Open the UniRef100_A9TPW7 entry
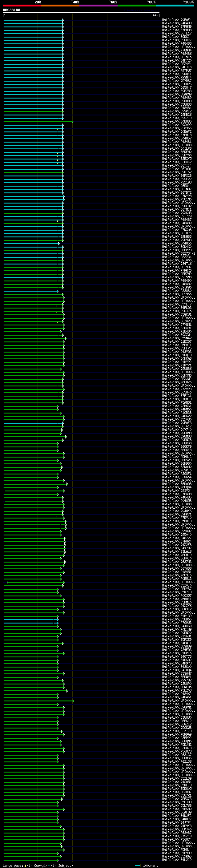The image size is (197, 868). [177, 71]
